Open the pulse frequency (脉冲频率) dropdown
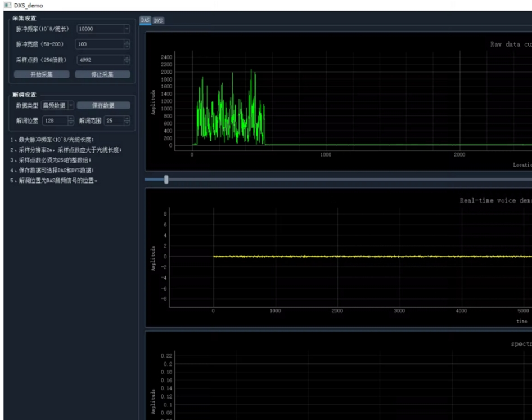Image resolution: width=532 pixels, height=420 pixels. coord(126,29)
